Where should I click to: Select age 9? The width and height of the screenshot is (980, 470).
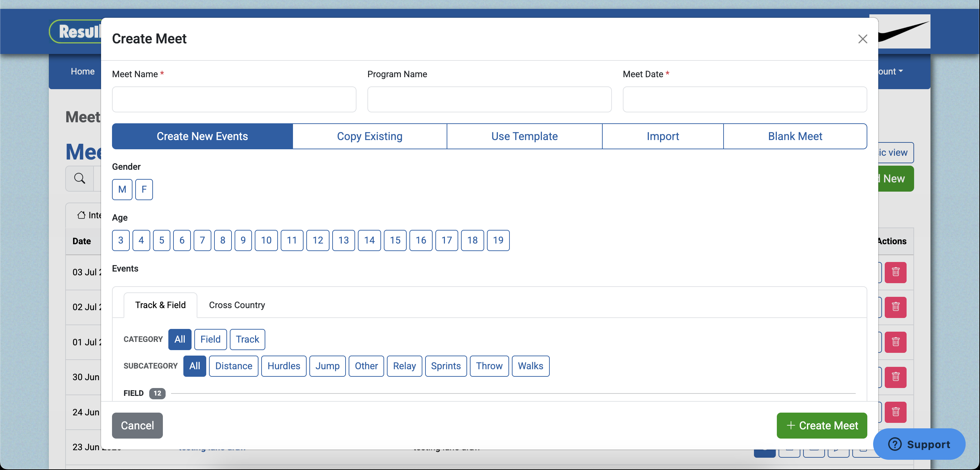(x=243, y=240)
